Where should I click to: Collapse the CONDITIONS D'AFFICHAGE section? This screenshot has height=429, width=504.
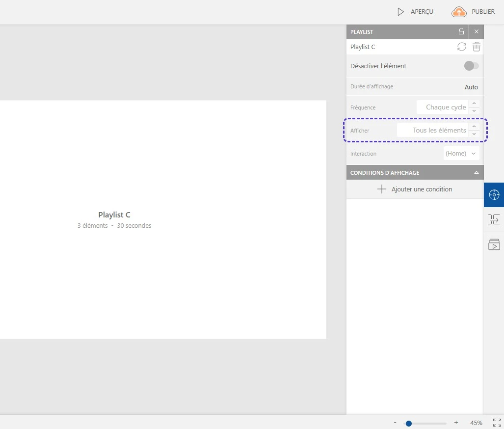[x=477, y=173]
